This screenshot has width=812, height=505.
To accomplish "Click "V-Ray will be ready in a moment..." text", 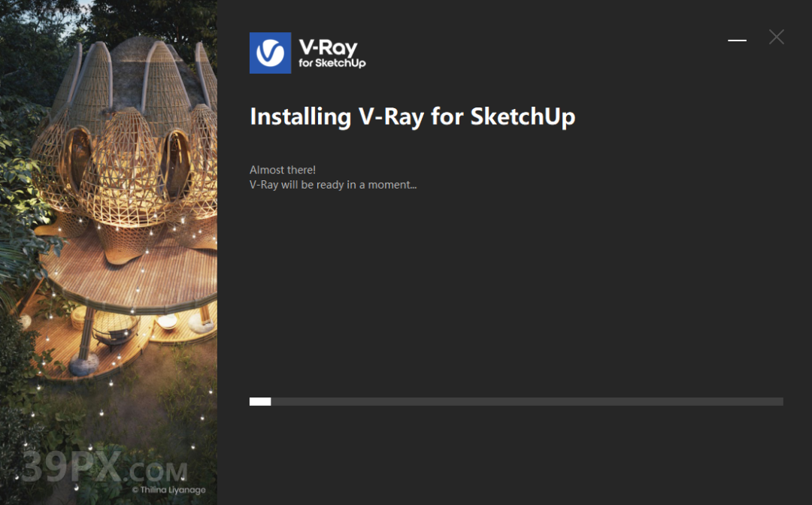I will point(333,185).
